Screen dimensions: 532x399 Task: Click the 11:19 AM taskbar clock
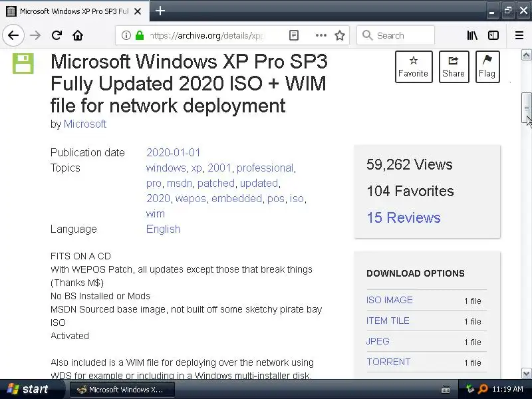pos(507,389)
